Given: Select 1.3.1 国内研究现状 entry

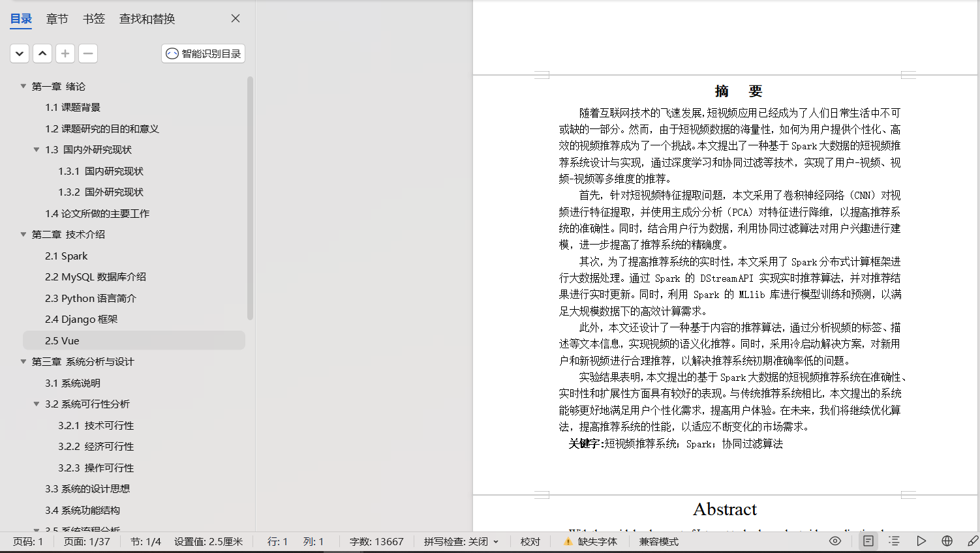Looking at the screenshot, I should (100, 171).
